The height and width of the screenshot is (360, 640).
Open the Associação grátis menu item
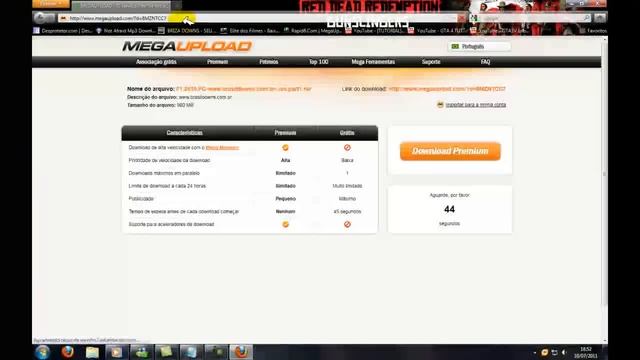[156, 62]
